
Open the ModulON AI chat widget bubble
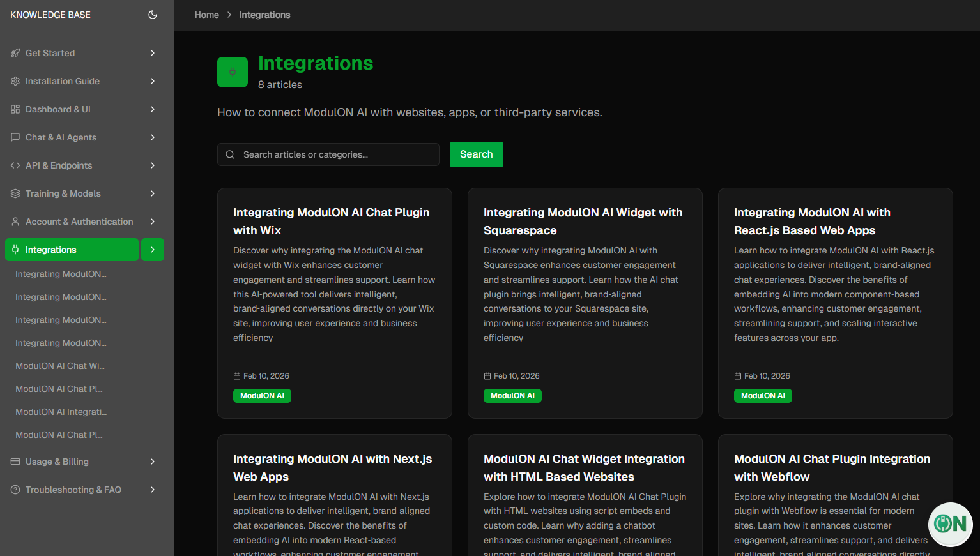tap(950, 524)
